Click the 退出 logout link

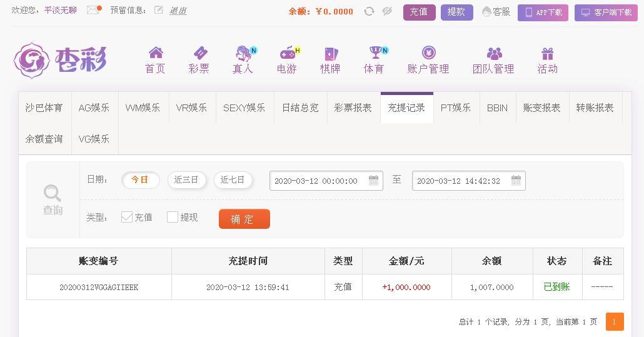point(178,11)
